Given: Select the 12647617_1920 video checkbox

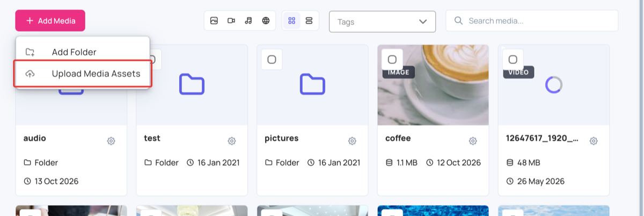Looking at the screenshot, I should pos(513,59).
